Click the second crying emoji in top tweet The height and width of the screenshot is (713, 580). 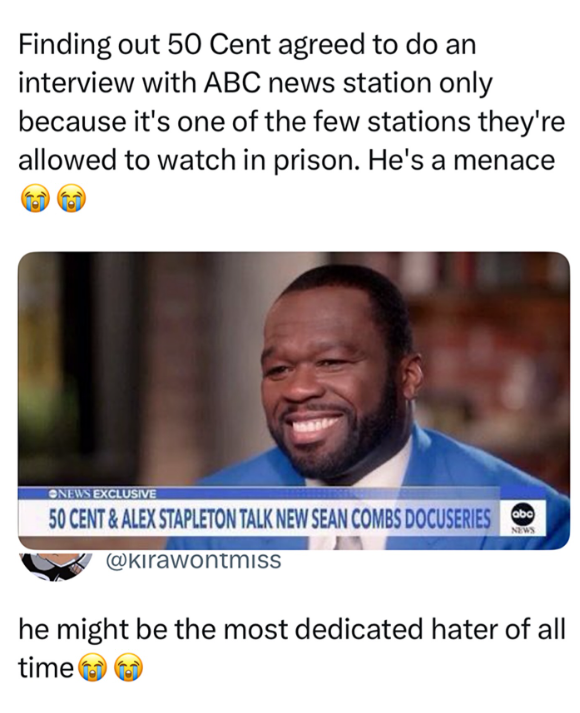(71, 198)
